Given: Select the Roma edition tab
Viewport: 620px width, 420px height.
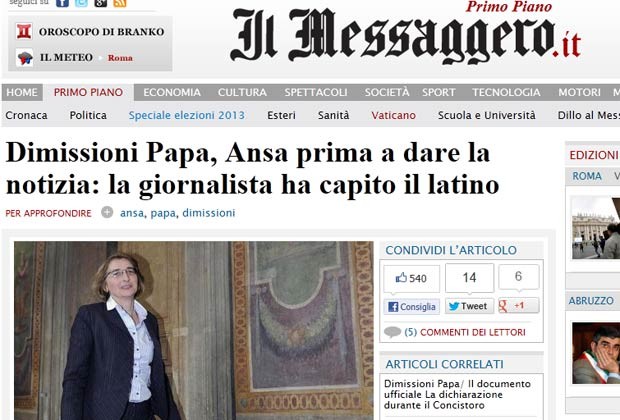Looking at the screenshot, I should click(x=587, y=176).
